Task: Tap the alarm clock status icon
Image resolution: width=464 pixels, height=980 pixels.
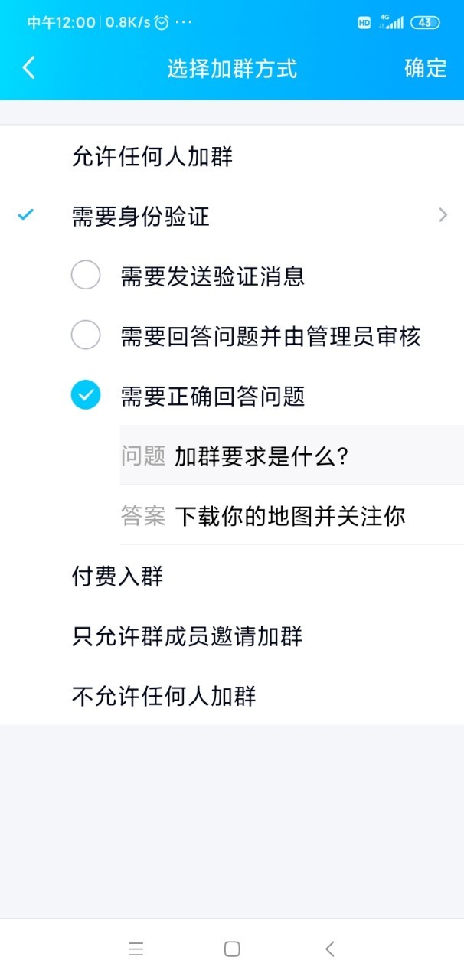Action: tap(162, 22)
